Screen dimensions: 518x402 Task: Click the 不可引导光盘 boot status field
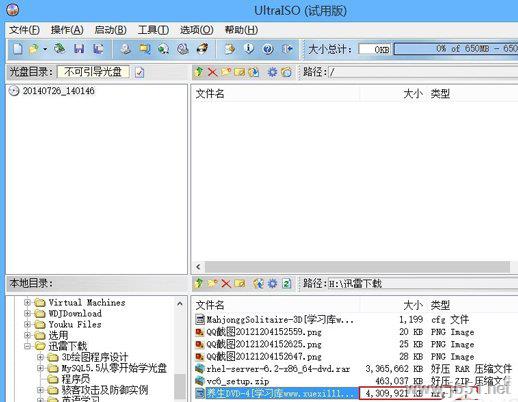click(x=93, y=72)
